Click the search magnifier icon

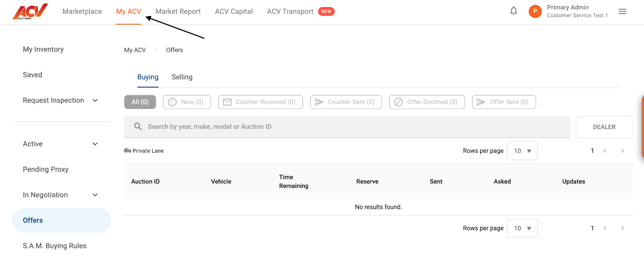pyautogui.click(x=138, y=127)
